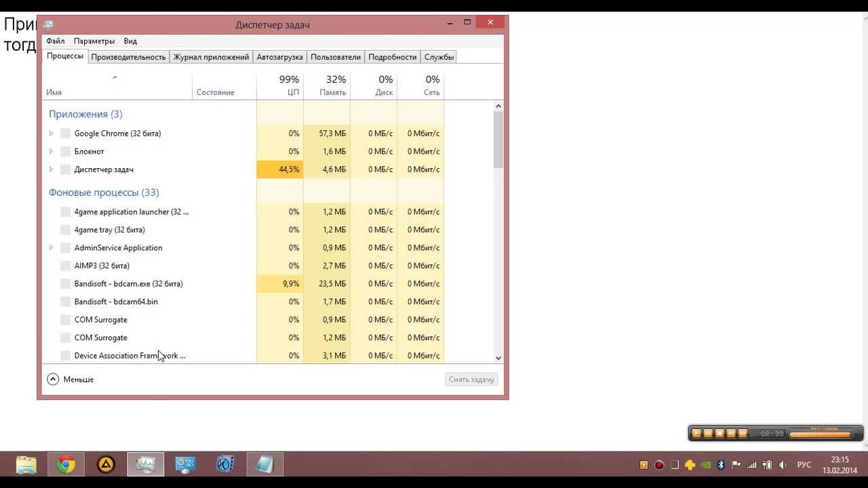Click the Приложения (3) group header
The height and width of the screenshot is (488, 868).
click(x=85, y=114)
